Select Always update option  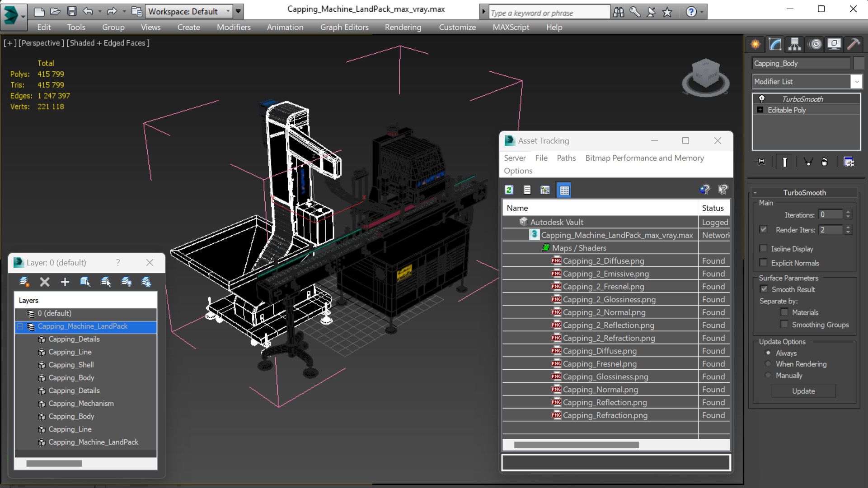(768, 353)
